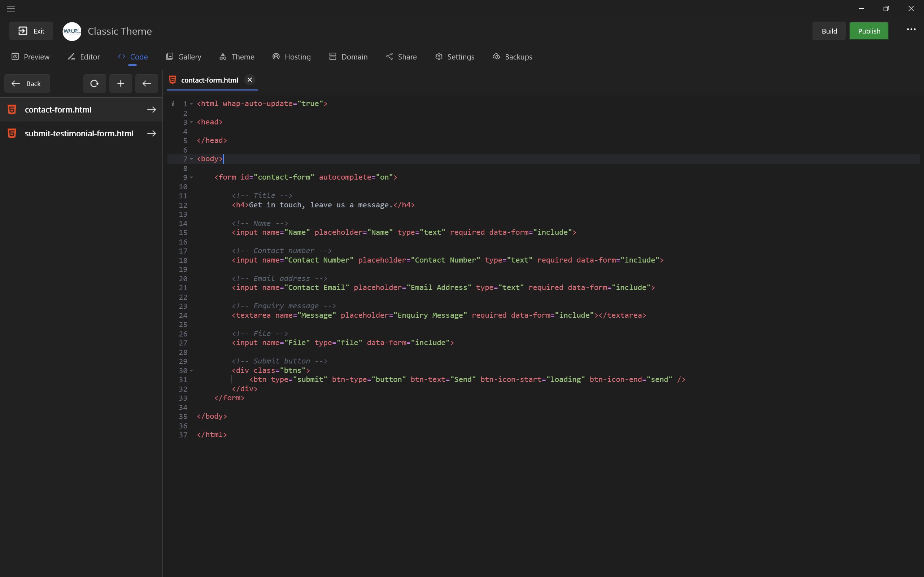Click the Exit button
This screenshot has height=577, width=924.
(x=31, y=31)
